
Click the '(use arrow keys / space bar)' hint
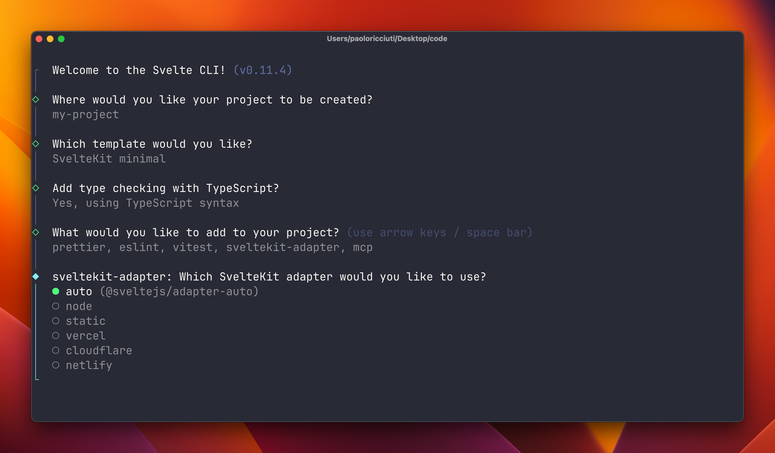click(440, 233)
